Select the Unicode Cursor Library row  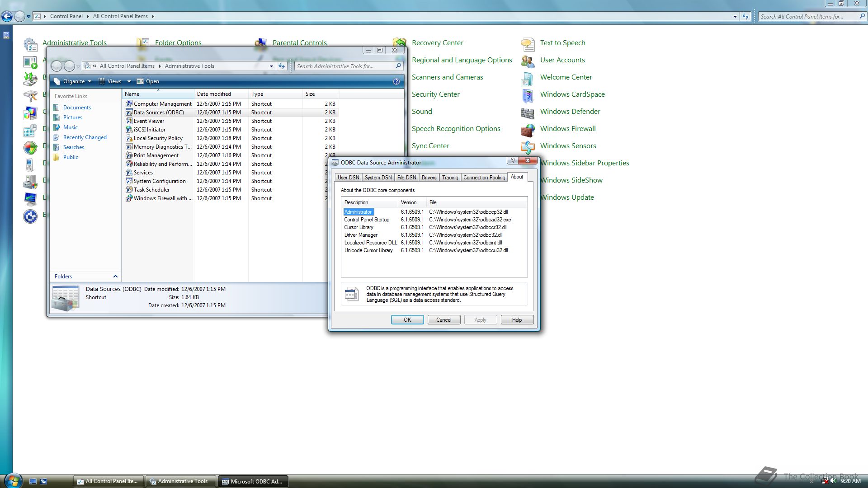[x=434, y=250]
